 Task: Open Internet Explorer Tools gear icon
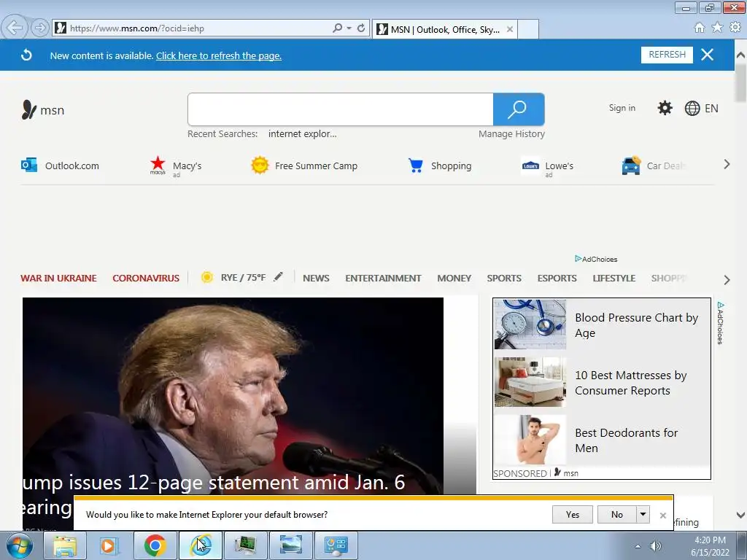tap(735, 28)
